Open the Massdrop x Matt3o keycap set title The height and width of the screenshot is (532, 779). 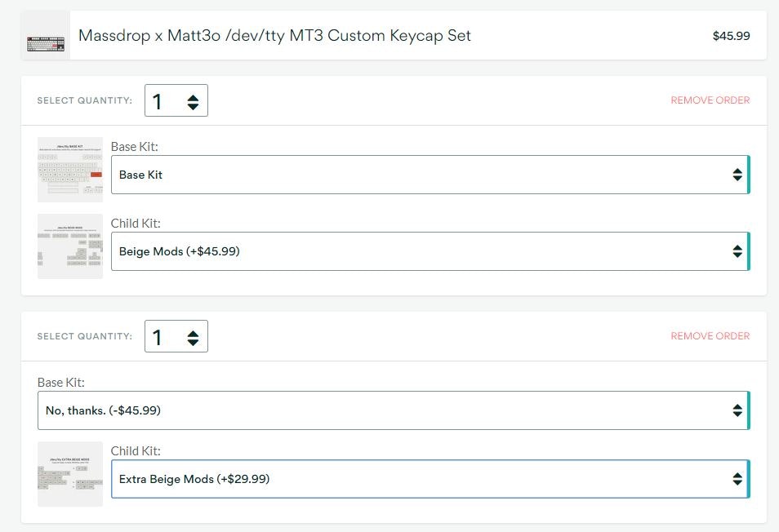pyautogui.click(x=274, y=36)
